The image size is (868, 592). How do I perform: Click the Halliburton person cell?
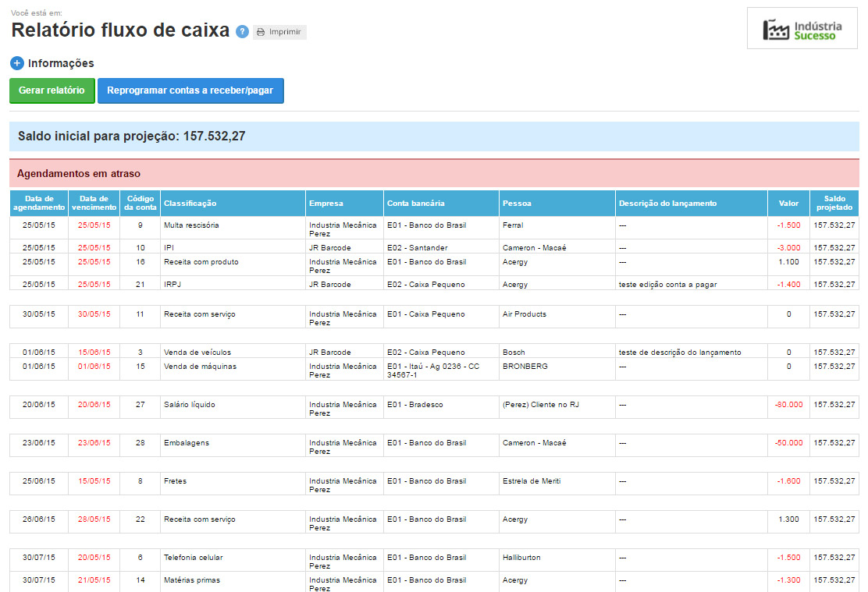[521, 558]
